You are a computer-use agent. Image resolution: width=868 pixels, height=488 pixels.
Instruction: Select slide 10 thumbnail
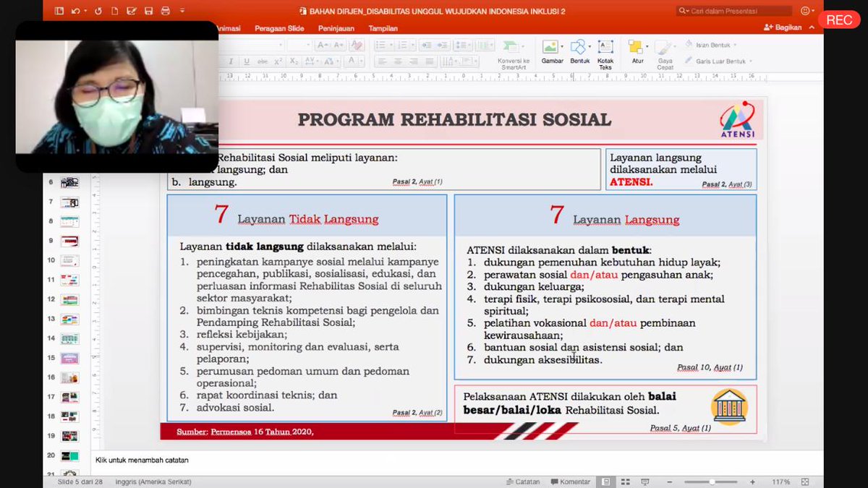point(69,260)
